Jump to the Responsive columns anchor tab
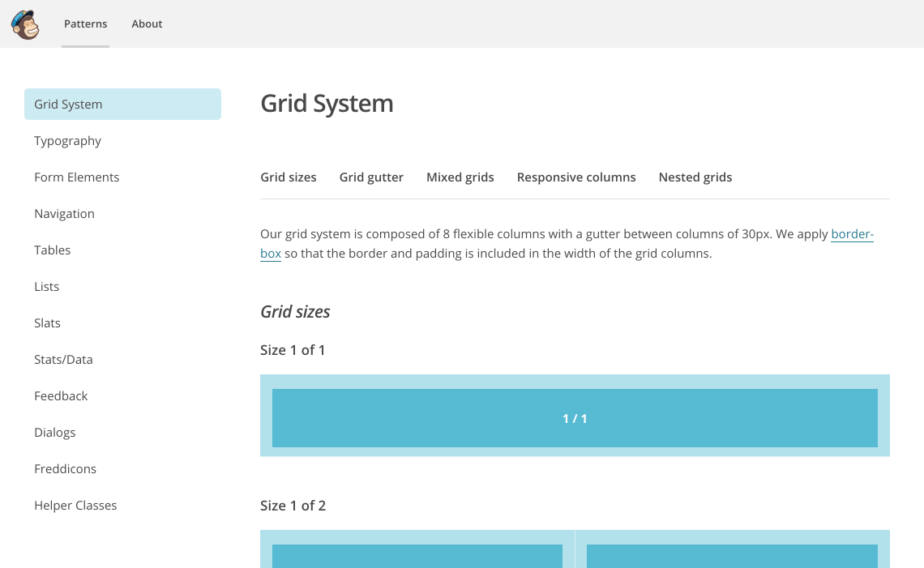Viewport: 924px width, 568px height. click(x=576, y=177)
